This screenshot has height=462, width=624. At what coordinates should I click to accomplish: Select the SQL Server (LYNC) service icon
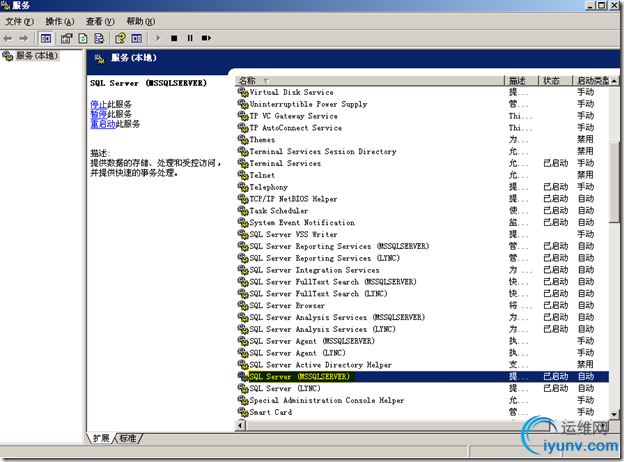click(x=243, y=388)
